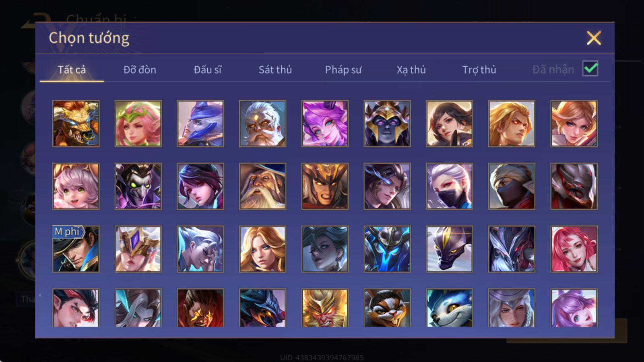Choose the squirrel-like brown animal hero portrait
The width and height of the screenshot is (644, 362).
click(x=387, y=308)
